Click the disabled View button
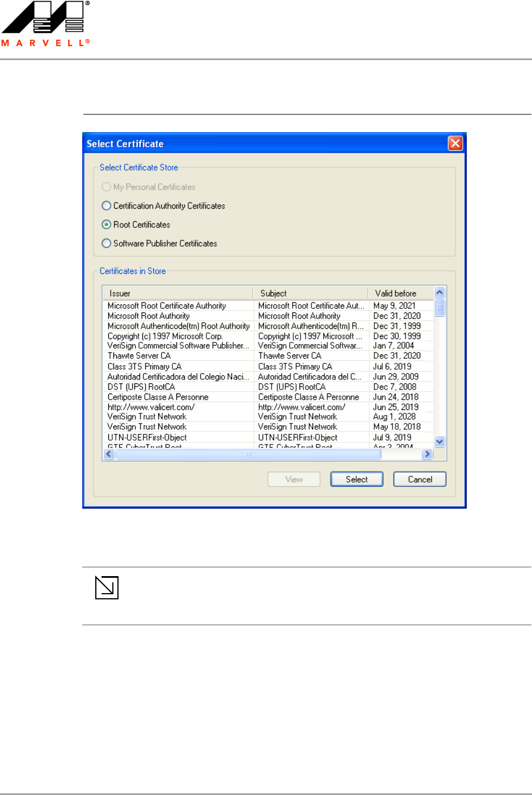 [x=294, y=479]
